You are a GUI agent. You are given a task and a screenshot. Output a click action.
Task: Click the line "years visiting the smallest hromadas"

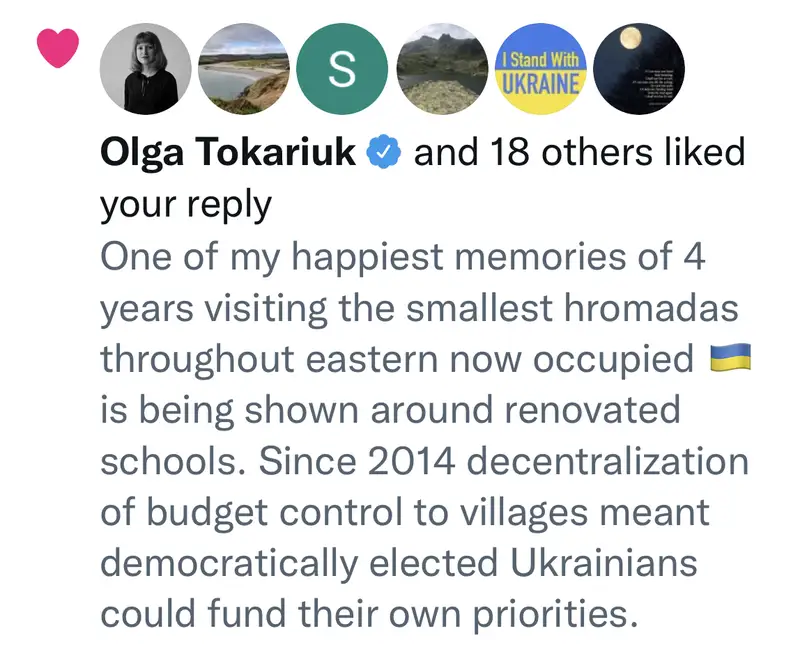[x=418, y=307]
